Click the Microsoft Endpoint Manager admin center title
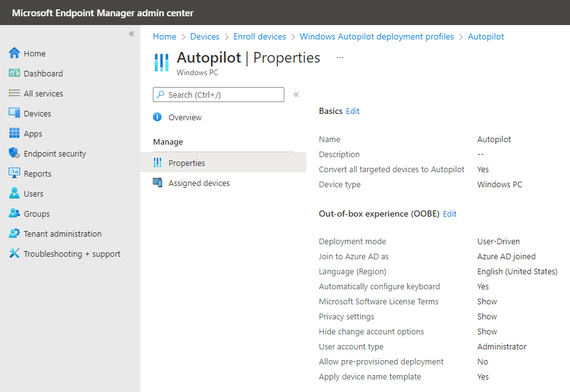This screenshot has width=570, height=392. point(103,13)
